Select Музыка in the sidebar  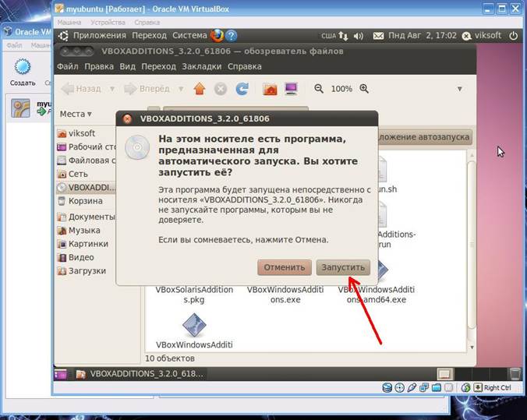click(86, 231)
